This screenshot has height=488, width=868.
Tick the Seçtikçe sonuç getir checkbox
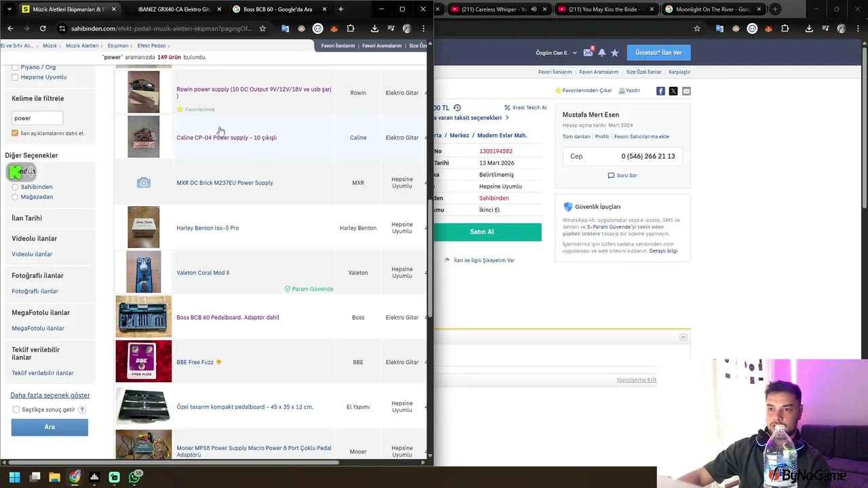tap(16, 409)
